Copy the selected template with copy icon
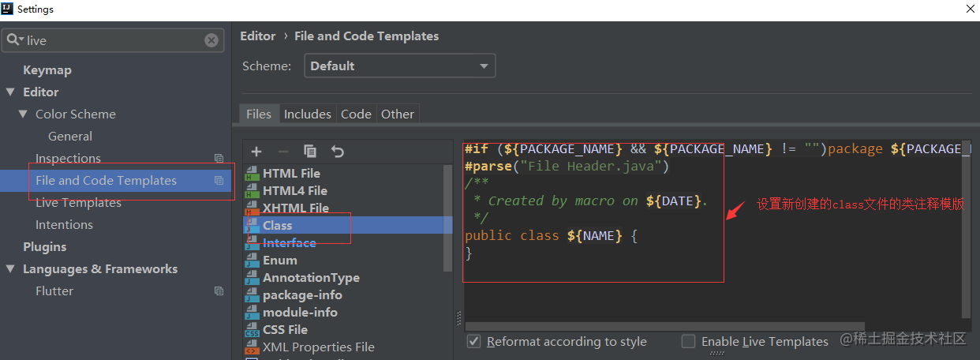 310,152
